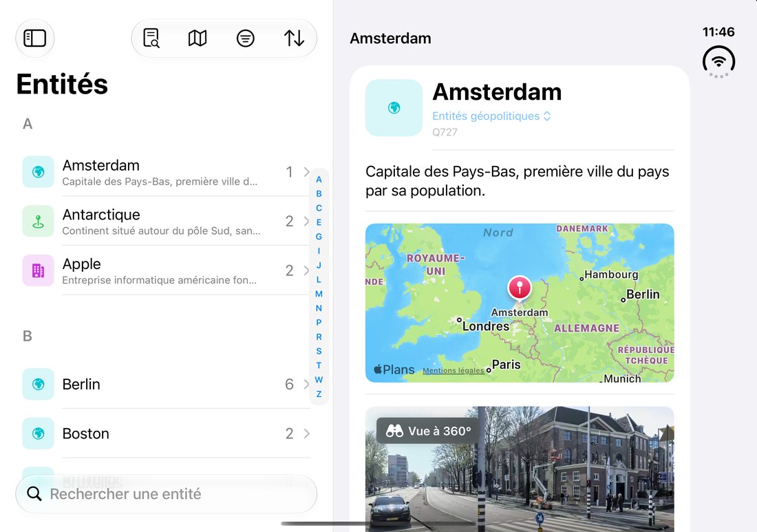The height and width of the screenshot is (532, 757).
Task: Jump to index letter Z
Action: (319, 394)
